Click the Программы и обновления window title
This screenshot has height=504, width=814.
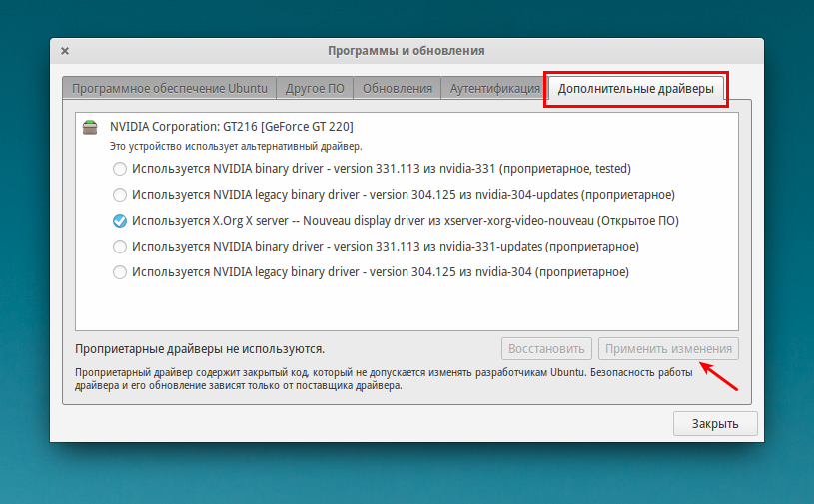407,51
